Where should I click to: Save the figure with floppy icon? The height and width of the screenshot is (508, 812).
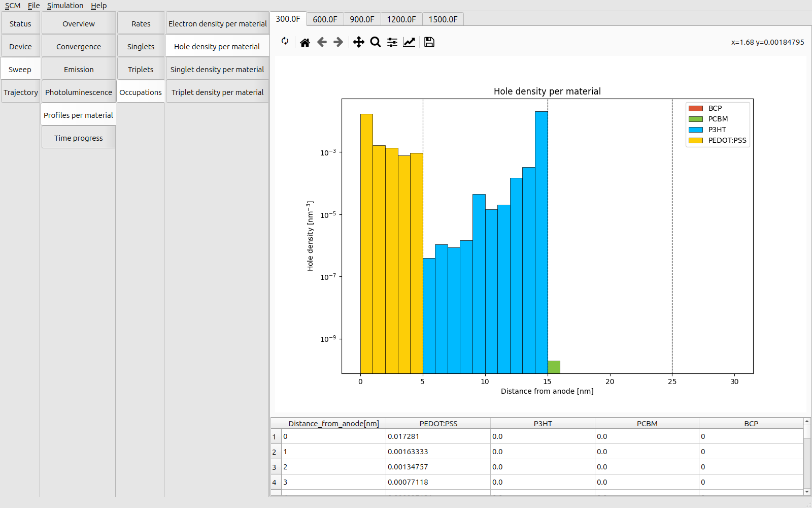tap(429, 42)
